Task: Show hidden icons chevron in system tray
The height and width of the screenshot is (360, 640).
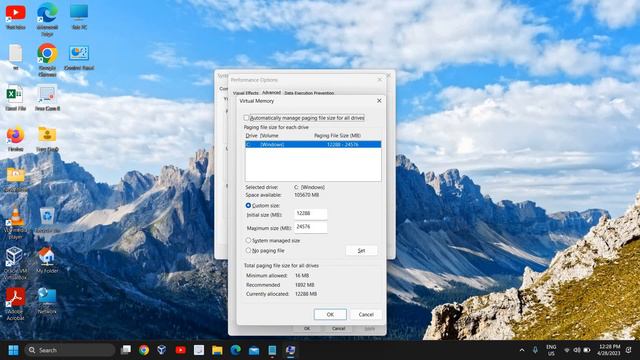Action: pyautogui.click(x=522, y=350)
